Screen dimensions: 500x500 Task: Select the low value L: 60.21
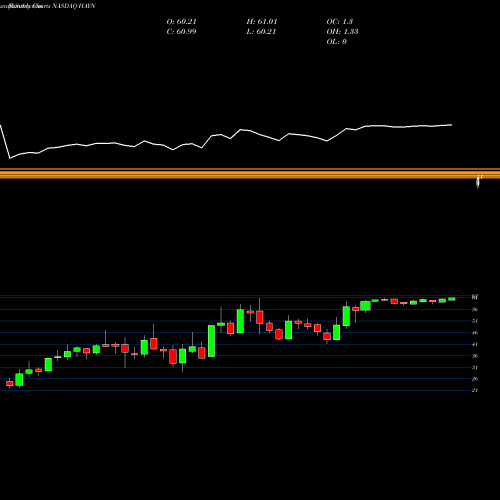pos(261,32)
